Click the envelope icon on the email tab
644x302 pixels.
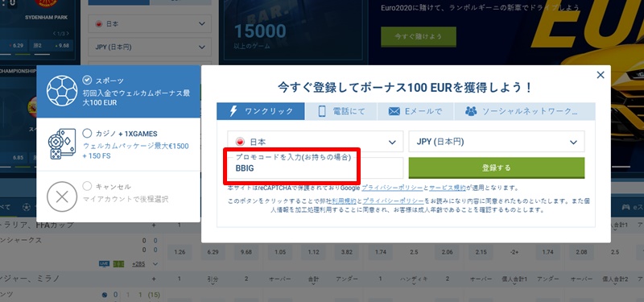(x=394, y=111)
